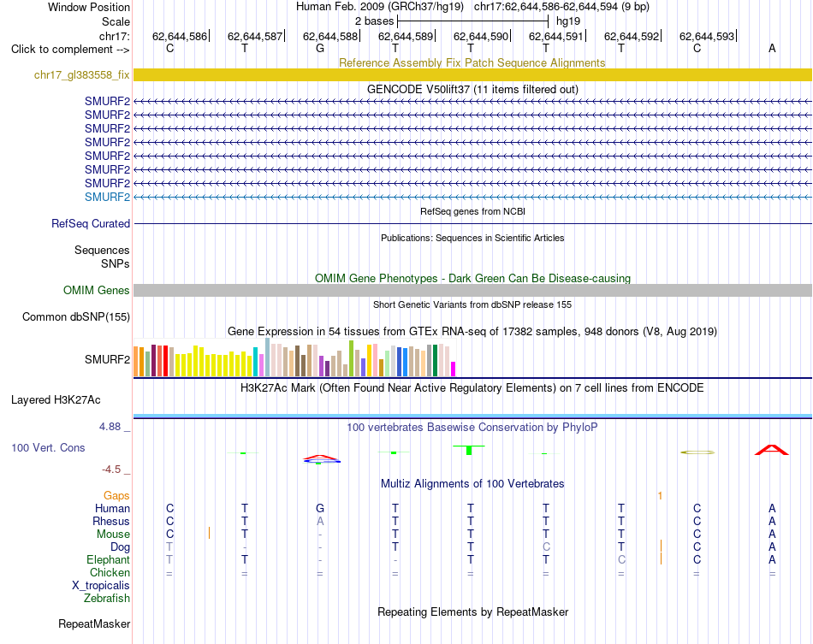
Task: Click the 'chr17:' ruler label
Action: coord(115,36)
